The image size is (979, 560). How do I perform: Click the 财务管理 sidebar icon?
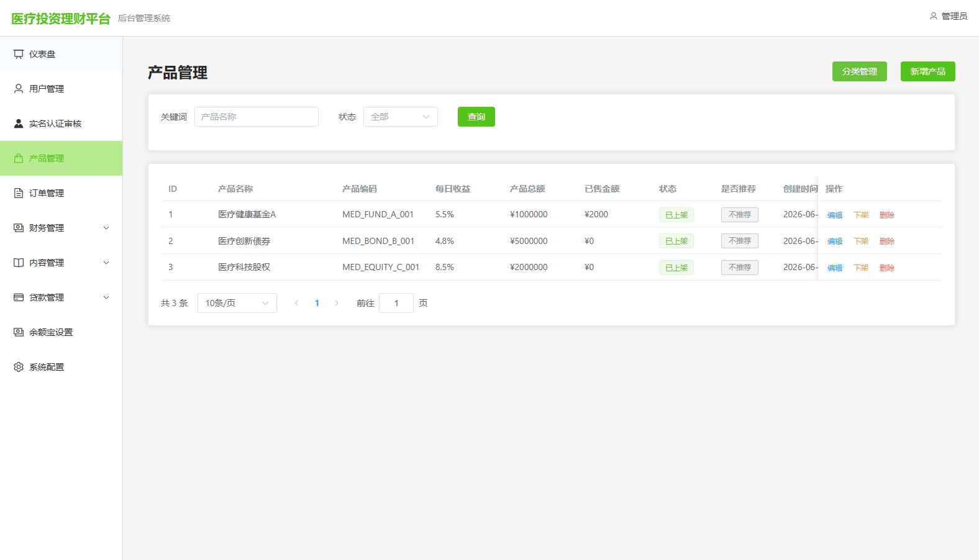tap(19, 228)
